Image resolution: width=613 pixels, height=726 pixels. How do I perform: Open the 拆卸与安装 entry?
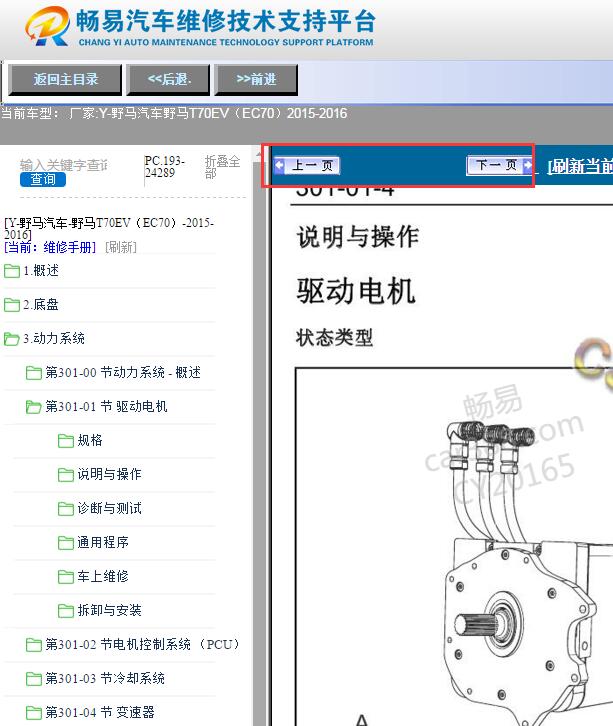tap(109, 610)
